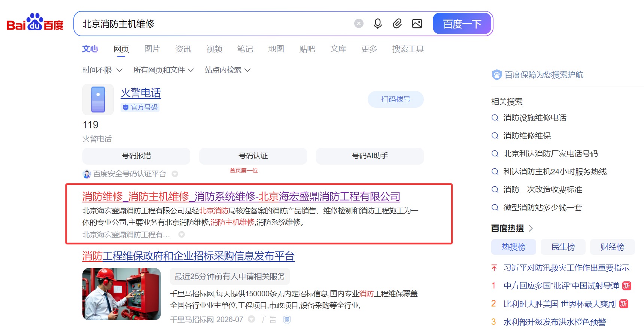The height and width of the screenshot is (333, 644).
Task: Click the magnifier icon beside 消防设施维修电话
Action: point(495,118)
